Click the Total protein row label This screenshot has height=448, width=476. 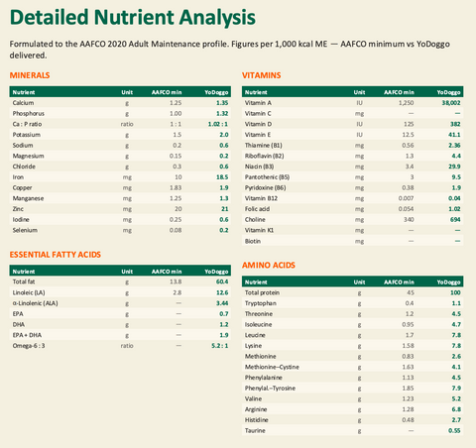click(262, 292)
